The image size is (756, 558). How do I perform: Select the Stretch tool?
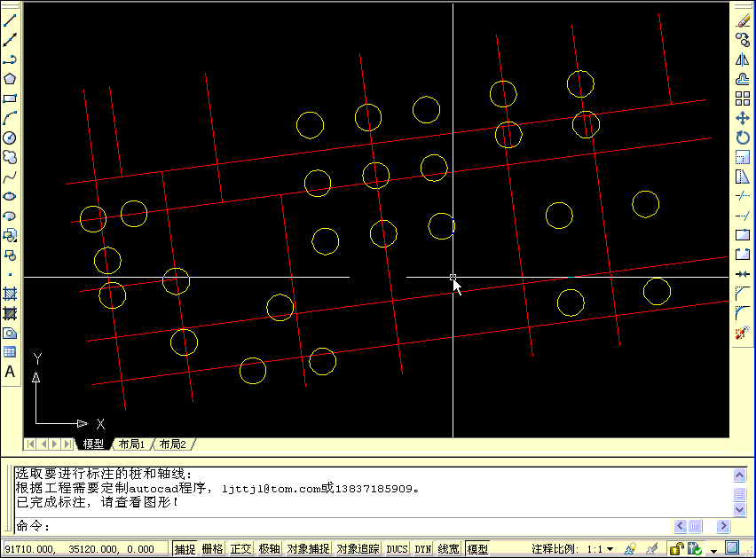pyautogui.click(x=743, y=177)
